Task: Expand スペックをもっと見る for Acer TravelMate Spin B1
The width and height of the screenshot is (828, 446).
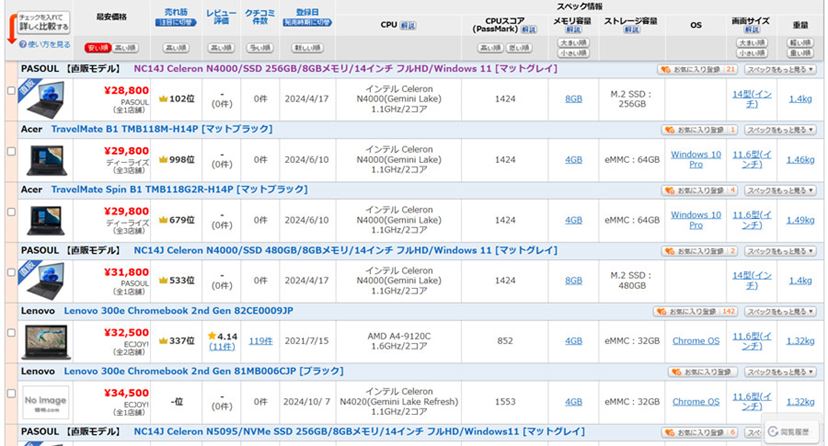Action: coord(780,191)
